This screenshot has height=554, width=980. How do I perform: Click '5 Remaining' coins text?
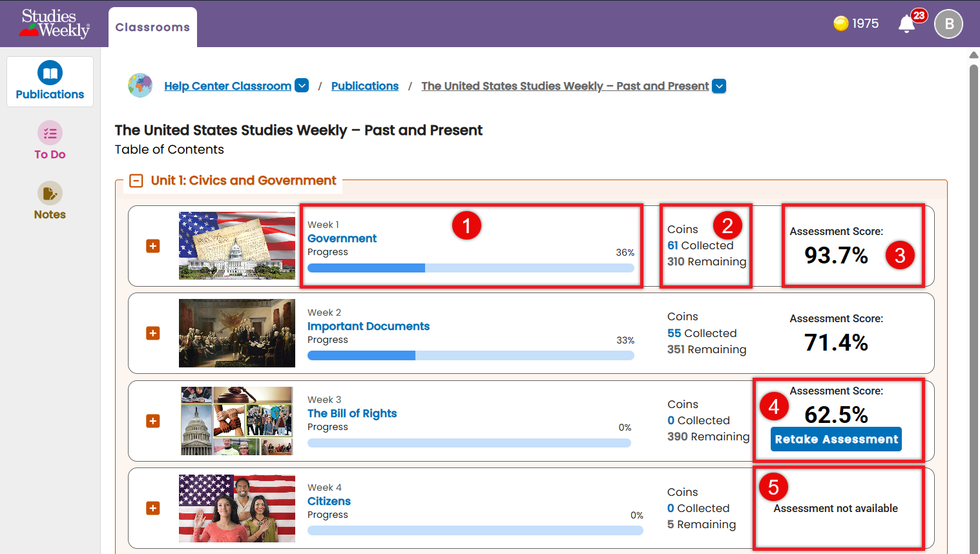pos(702,524)
